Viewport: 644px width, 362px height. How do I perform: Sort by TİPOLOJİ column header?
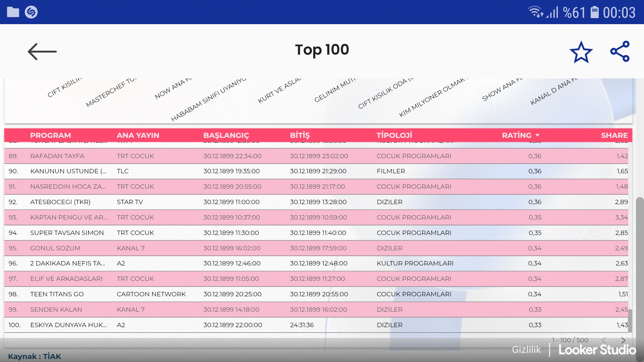[x=394, y=135]
